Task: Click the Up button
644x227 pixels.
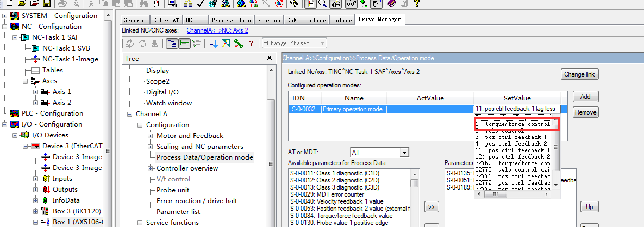Action: 589,207
